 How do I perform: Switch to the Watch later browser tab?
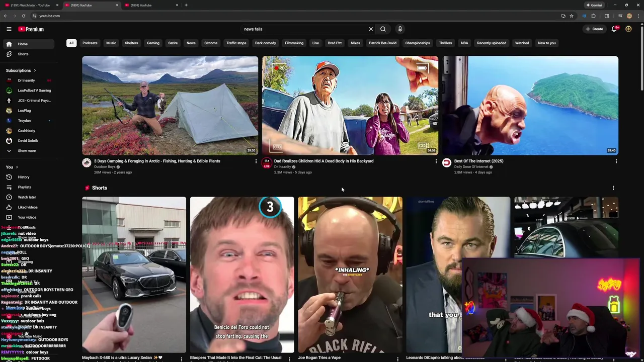31,5
